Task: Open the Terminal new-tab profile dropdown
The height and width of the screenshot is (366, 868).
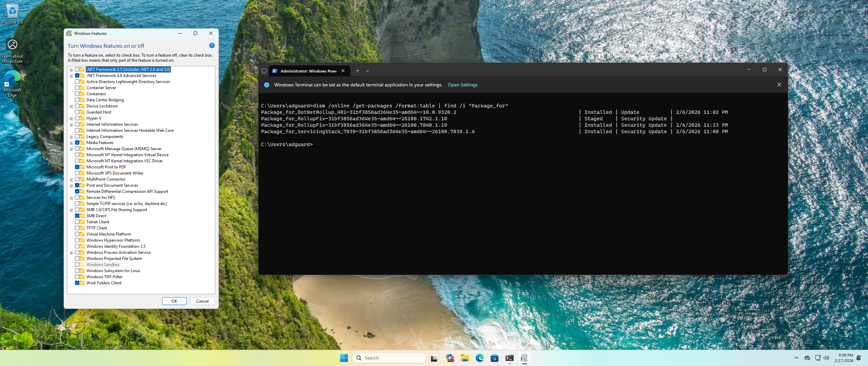Action: coord(368,71)
